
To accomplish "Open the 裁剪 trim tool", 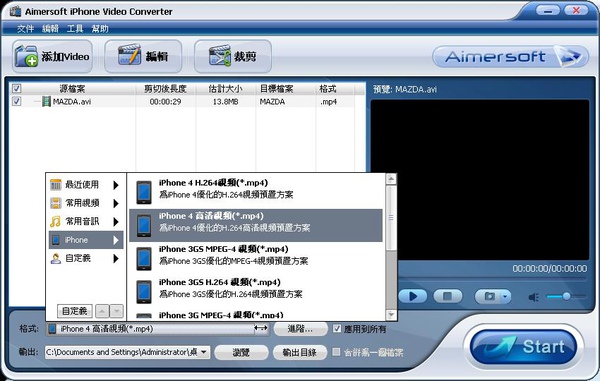I will pyautogui.click(x=233, y=56).
